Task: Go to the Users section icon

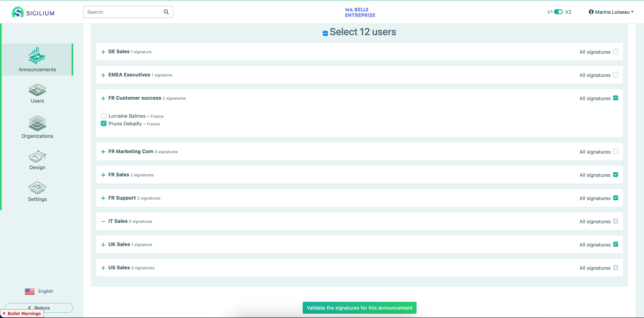Action: pos(37,90)
